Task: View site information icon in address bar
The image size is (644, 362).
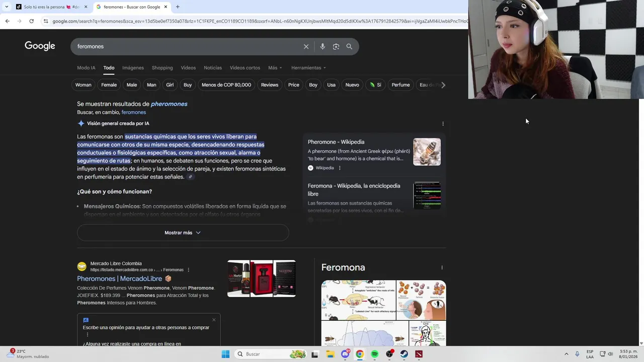Action: point(46,21)
